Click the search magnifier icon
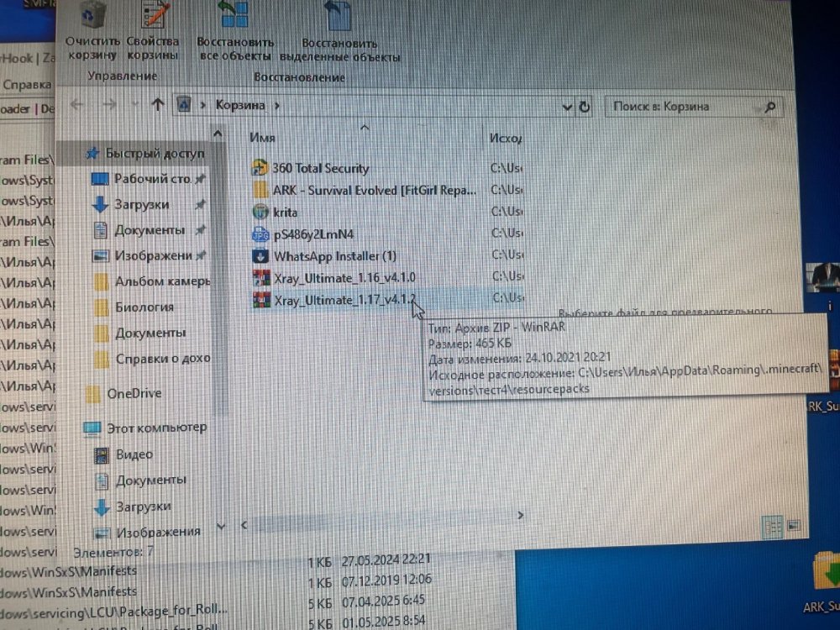 770,108
